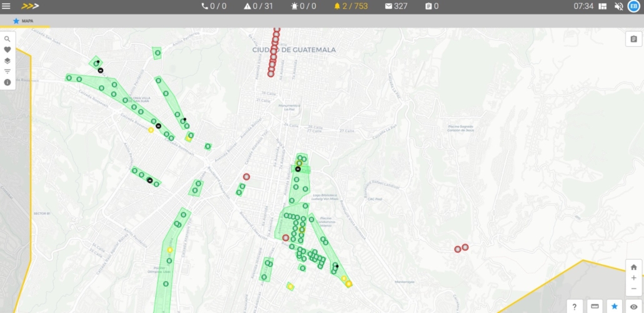
Task: Open favorites heart panel
Action: (8, 49)
